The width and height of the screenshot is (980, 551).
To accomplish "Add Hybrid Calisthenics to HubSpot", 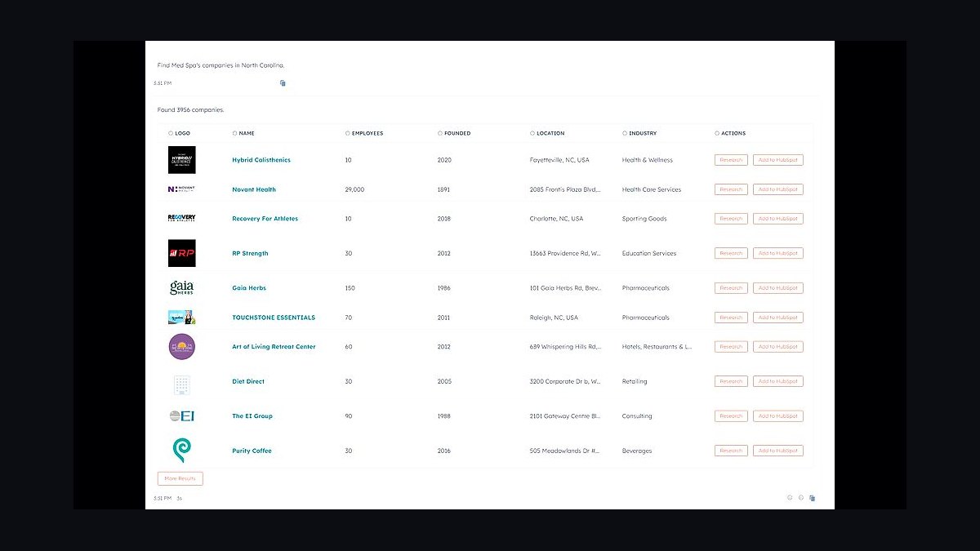I will pos(778,160).
